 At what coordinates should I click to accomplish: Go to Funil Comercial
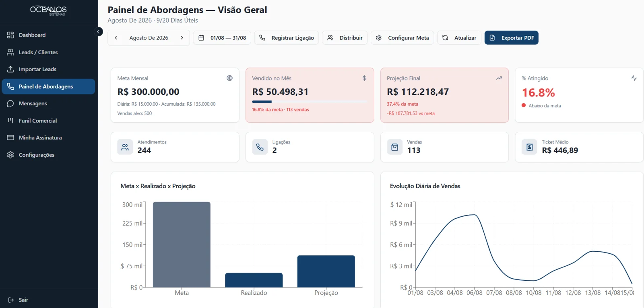coord(48,121)
